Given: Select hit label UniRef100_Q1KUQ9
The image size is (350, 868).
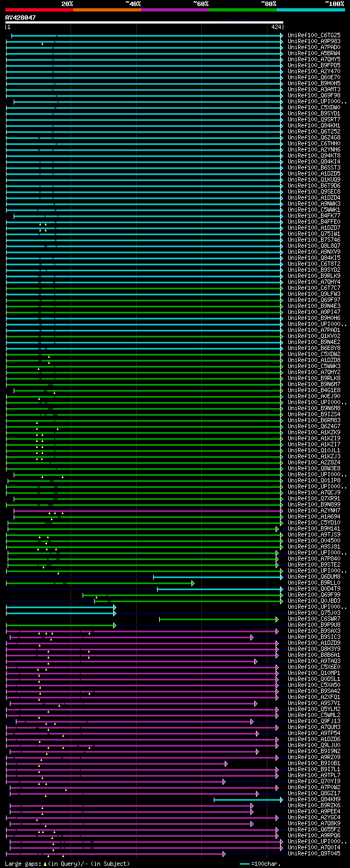Looking at the screenshot, I should tap(314, 179).
